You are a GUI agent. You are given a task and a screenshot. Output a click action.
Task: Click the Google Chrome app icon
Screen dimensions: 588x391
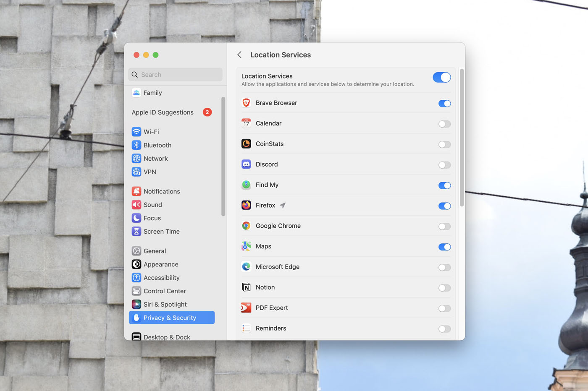click(246, 226)
